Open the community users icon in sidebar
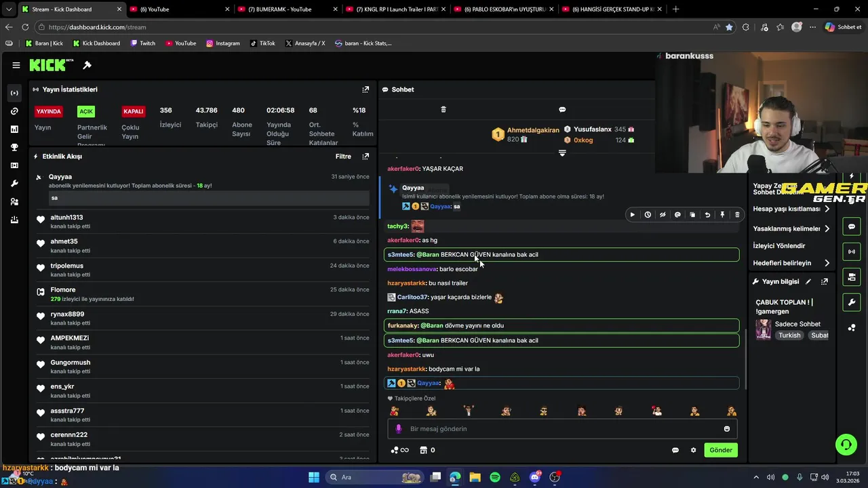 point(14,202)
